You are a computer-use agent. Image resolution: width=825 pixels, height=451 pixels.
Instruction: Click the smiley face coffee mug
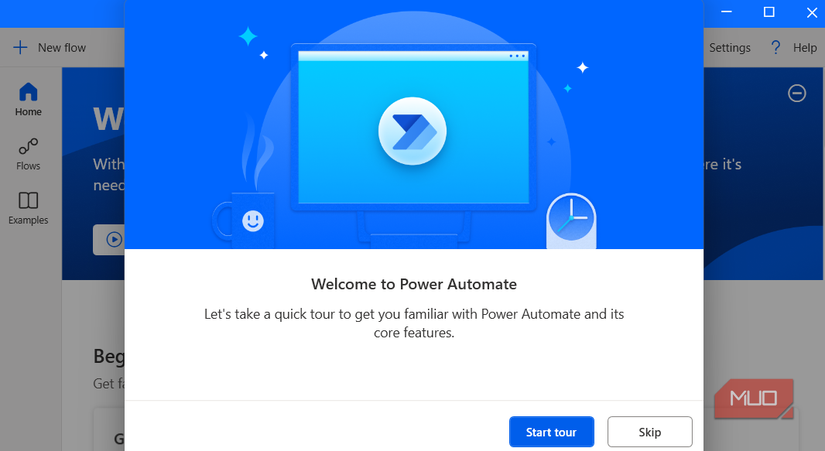[x=245, y=219]
